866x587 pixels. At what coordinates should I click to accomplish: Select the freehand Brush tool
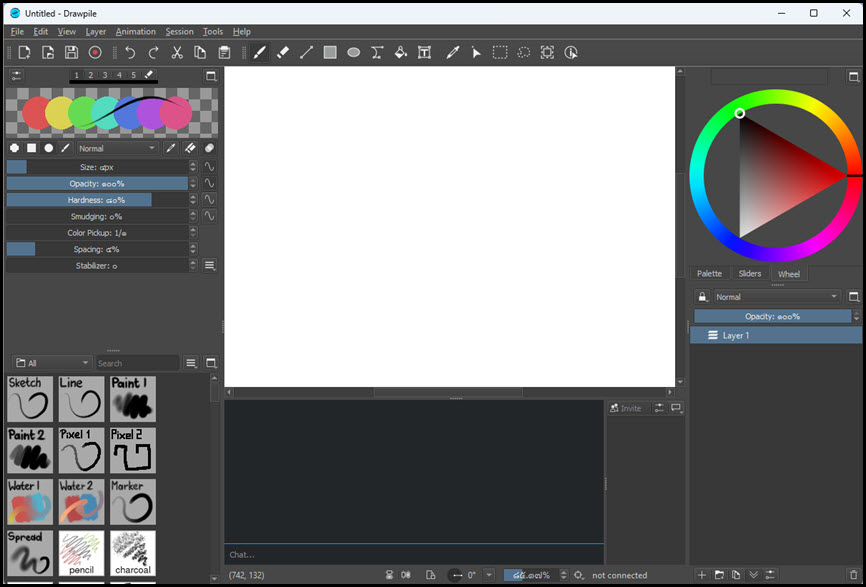click(259, 52)
